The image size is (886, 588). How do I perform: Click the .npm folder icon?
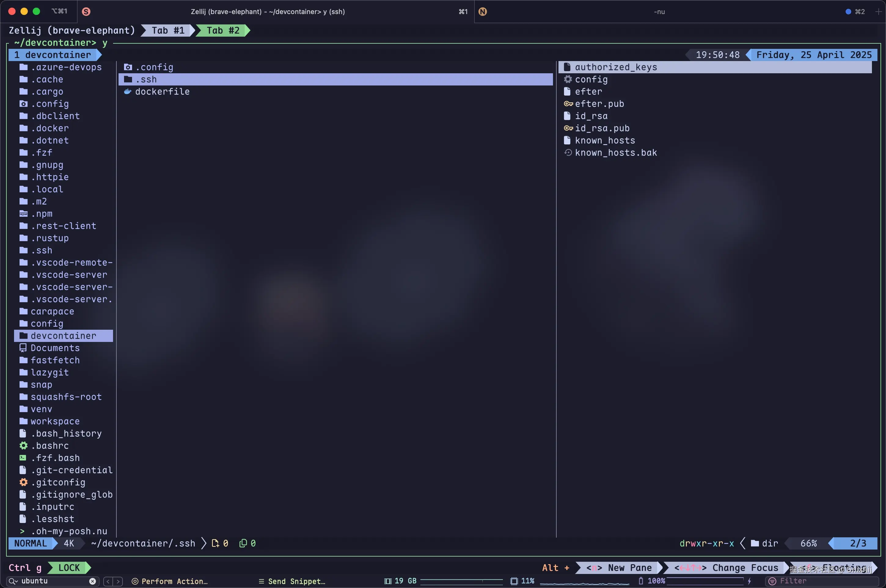tap(23, 214)
